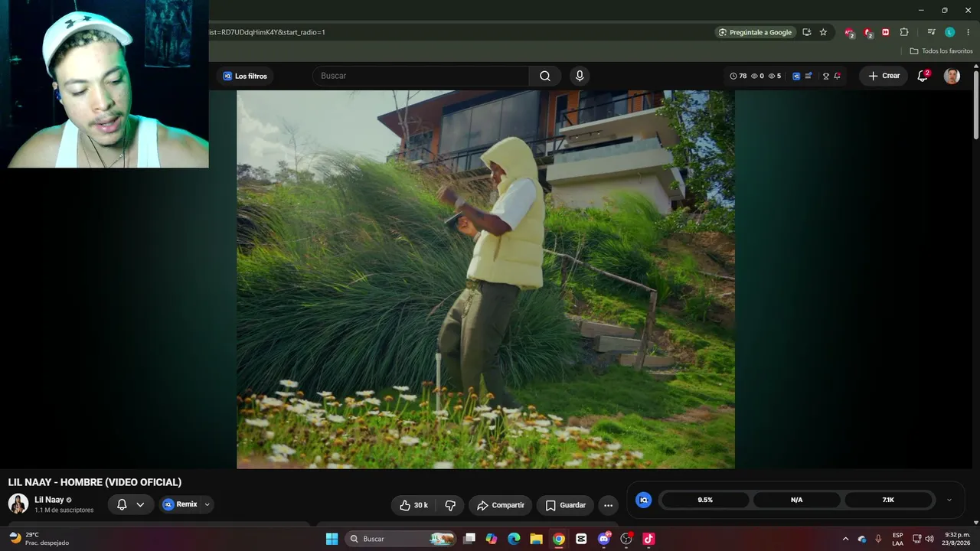Expand the Remix dropdown arrow
Image resolution: width=980 pixels, height=551 pixels.
pos(207,504)
